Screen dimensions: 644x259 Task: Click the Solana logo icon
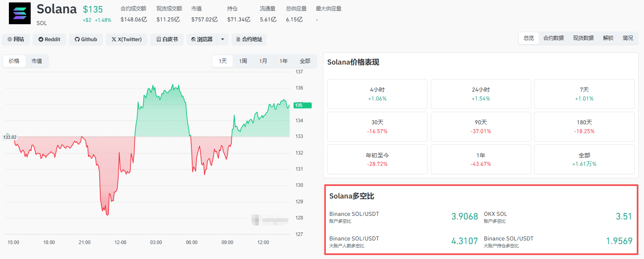click(x=20, y=13)
